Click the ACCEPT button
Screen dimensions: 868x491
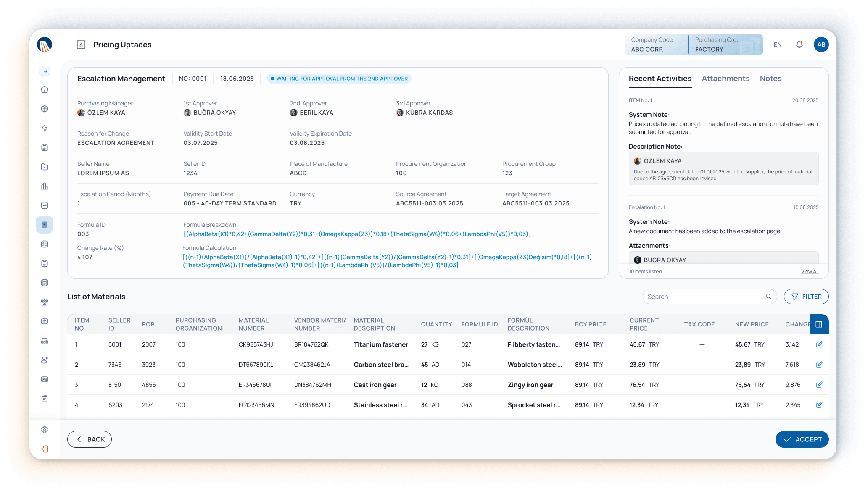[802, 439]
